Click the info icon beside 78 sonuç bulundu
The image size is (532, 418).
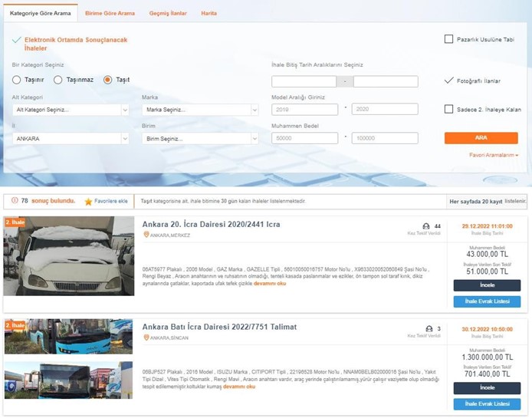point(13,201)
